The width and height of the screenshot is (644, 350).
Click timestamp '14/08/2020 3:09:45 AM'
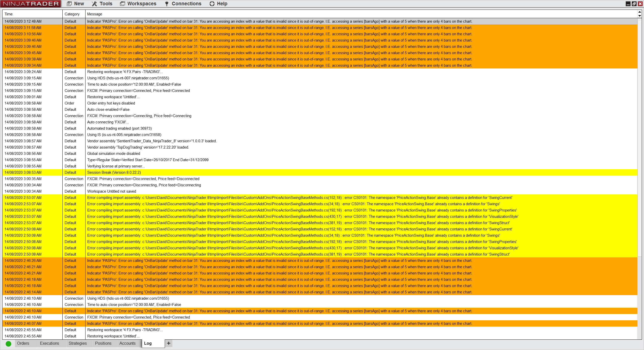pos(23,53)
